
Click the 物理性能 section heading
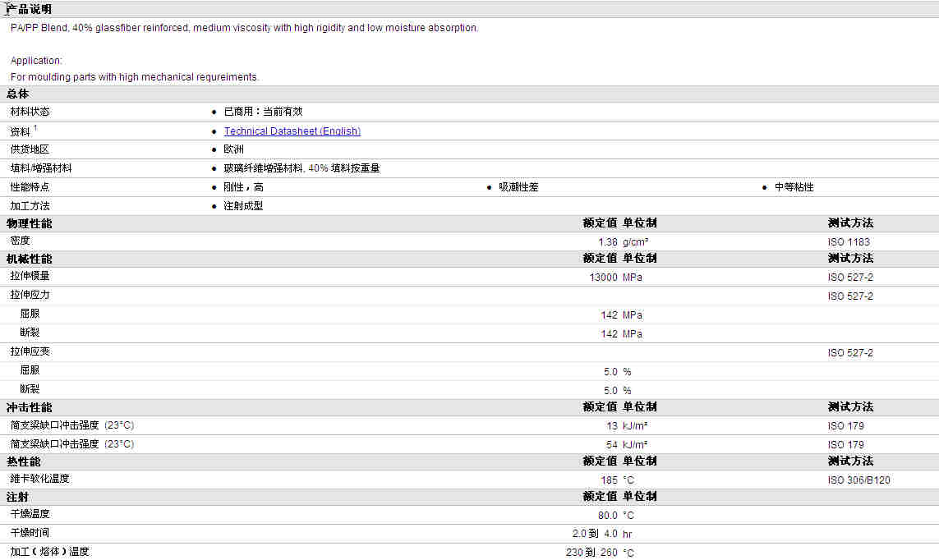click(x=29, y=223)
